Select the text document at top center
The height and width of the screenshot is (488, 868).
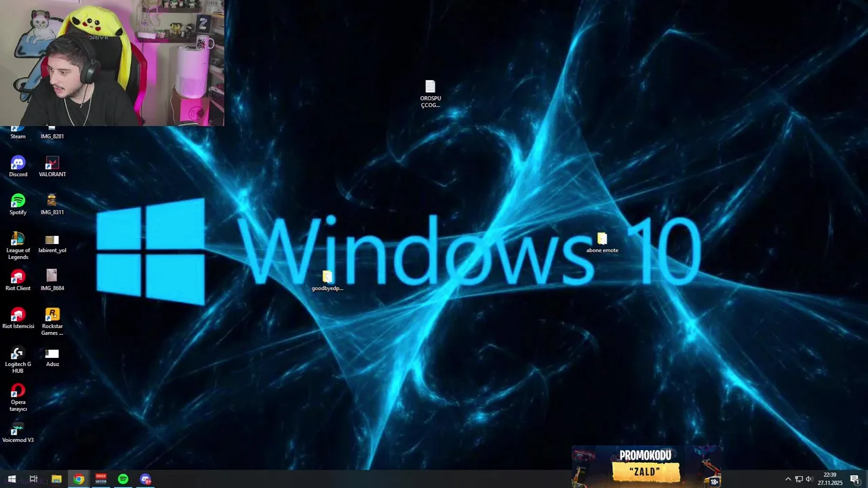tap(430, 94)
